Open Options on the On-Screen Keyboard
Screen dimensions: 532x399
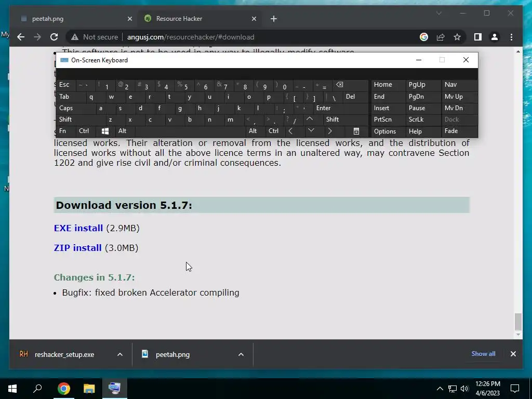388,131
